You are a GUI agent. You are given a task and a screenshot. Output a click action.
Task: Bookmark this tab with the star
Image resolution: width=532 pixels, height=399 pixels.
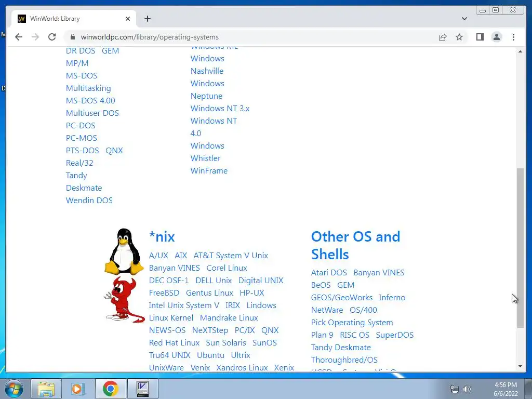(x=459, y=37)
